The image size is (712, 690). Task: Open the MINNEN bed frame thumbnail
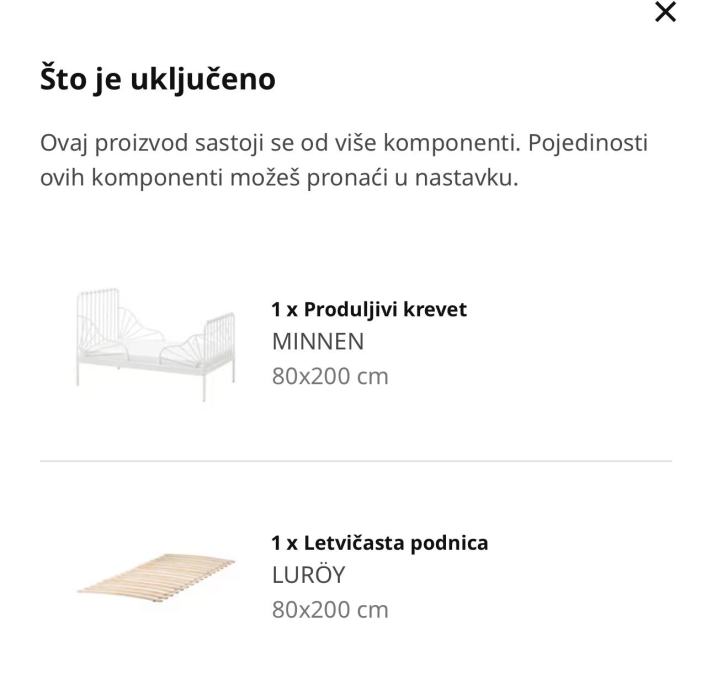coord(156,343)
